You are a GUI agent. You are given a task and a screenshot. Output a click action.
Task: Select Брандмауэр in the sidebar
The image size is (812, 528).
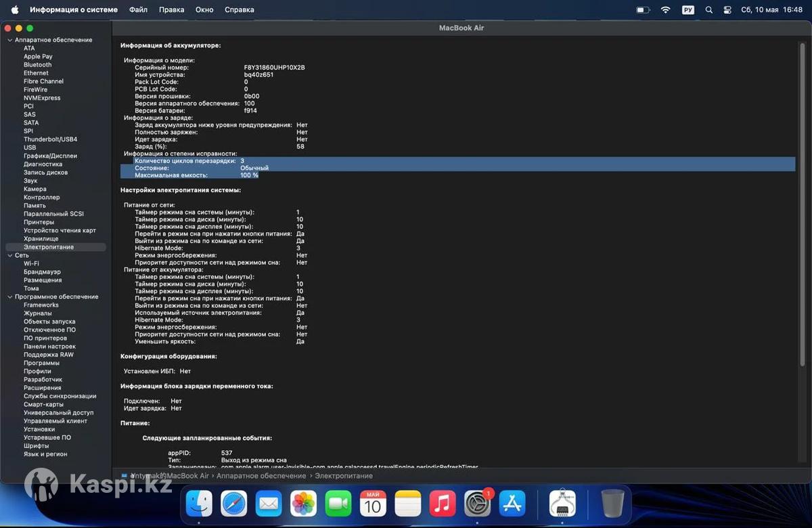pos(42,272)
